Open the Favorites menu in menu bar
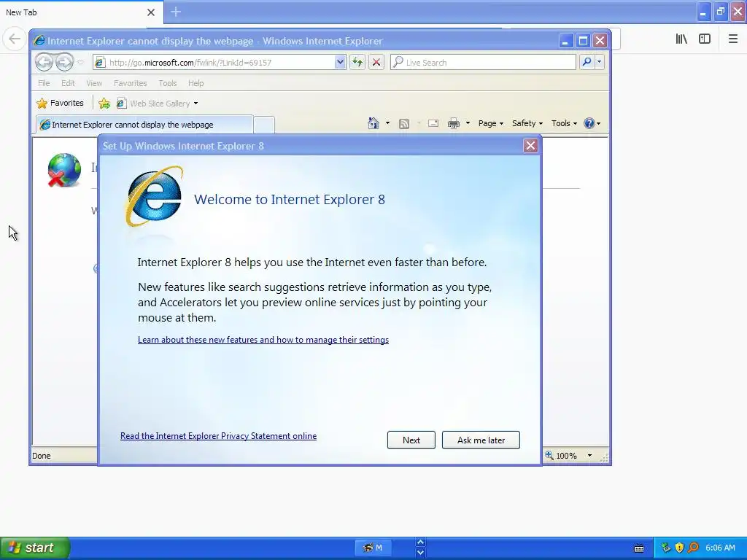This screenshot has width=747, height=560. click(x=130, y=83)
